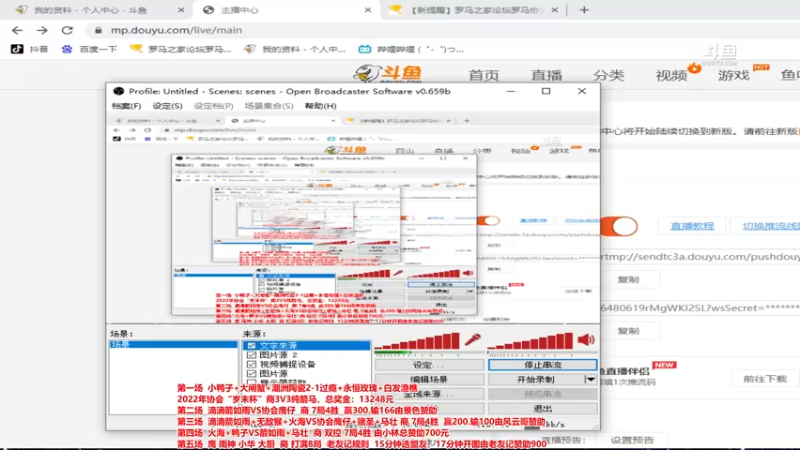
Task: Click the 前往下载 button
Action: (x=765, y=379)
